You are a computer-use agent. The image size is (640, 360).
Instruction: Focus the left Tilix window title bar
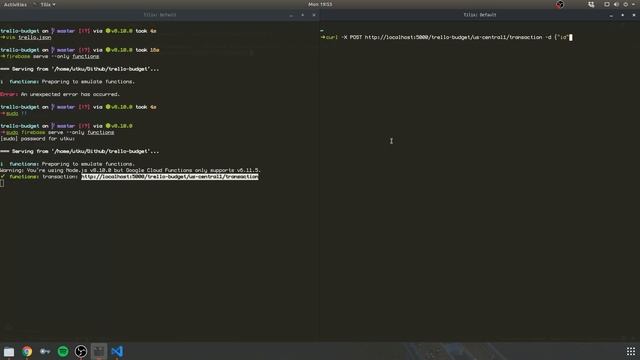point(160,15)
